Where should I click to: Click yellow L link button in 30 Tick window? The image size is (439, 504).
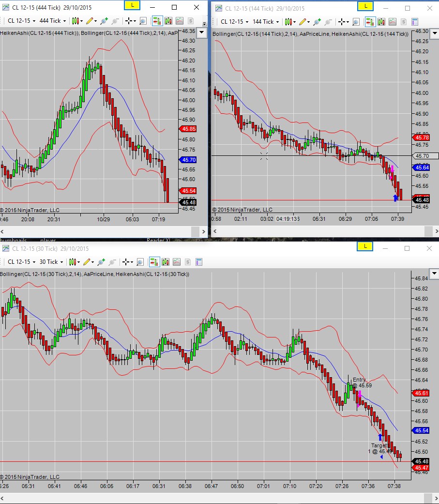365,246
